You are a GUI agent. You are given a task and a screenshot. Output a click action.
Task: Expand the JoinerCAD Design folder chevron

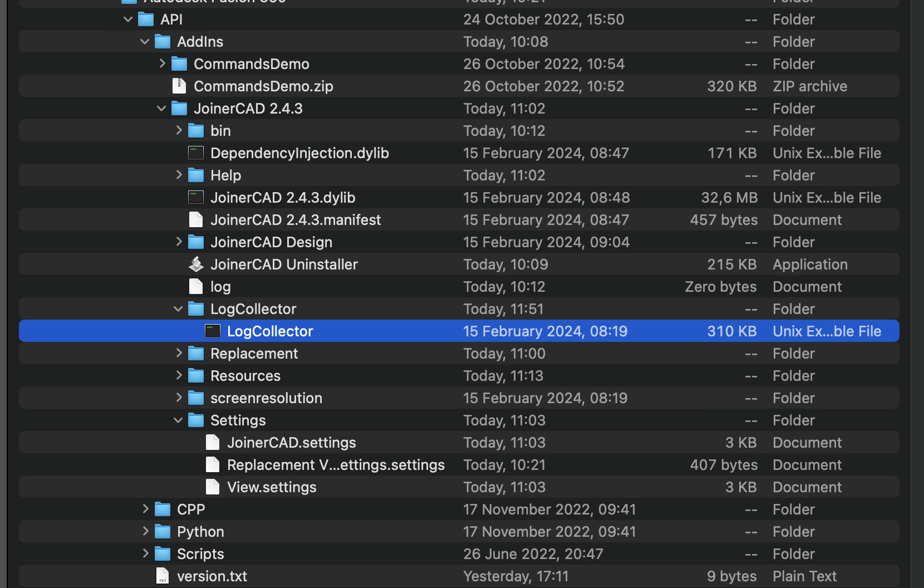[x=179, y=242]
